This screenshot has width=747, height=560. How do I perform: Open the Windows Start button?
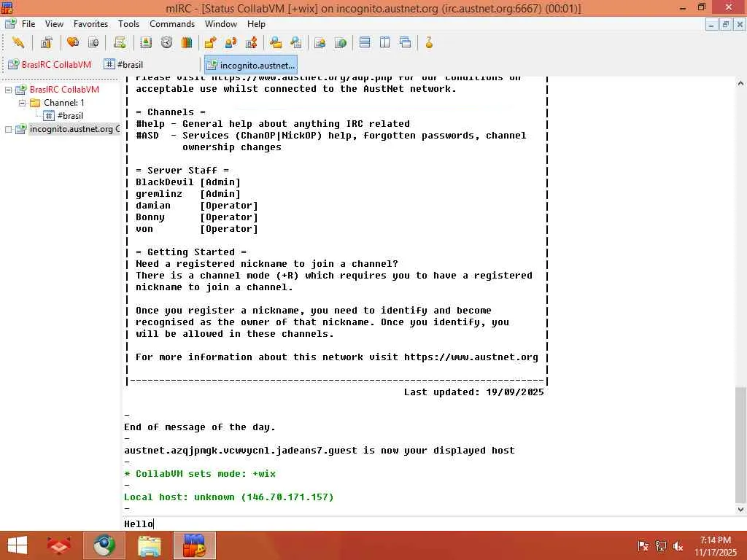click(18, 545)
